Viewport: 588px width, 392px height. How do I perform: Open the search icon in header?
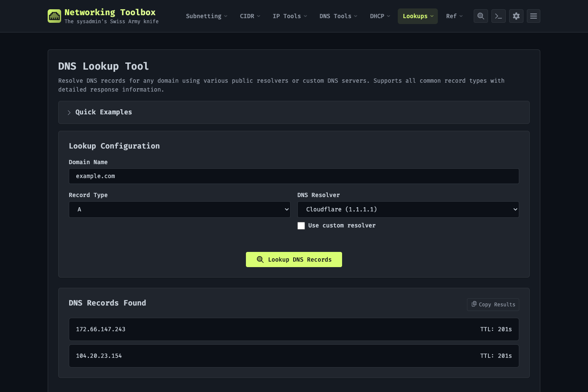click(481, 16)
